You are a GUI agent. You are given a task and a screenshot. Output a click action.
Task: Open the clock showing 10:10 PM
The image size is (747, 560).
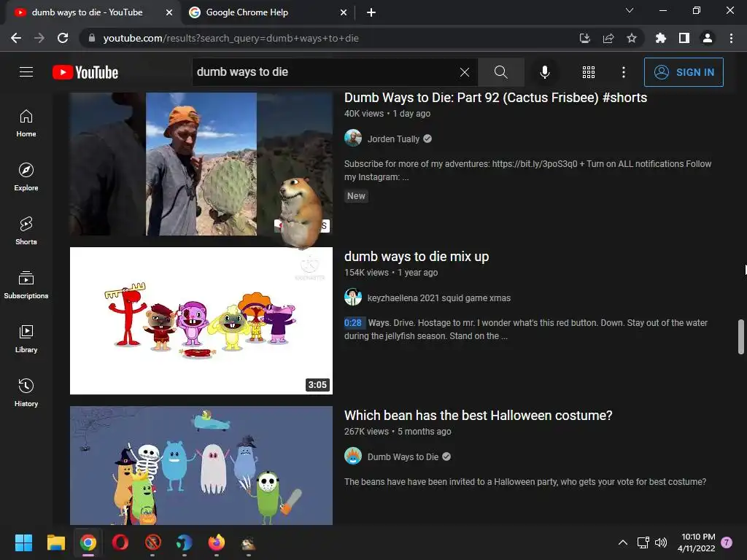click(697, 542)
